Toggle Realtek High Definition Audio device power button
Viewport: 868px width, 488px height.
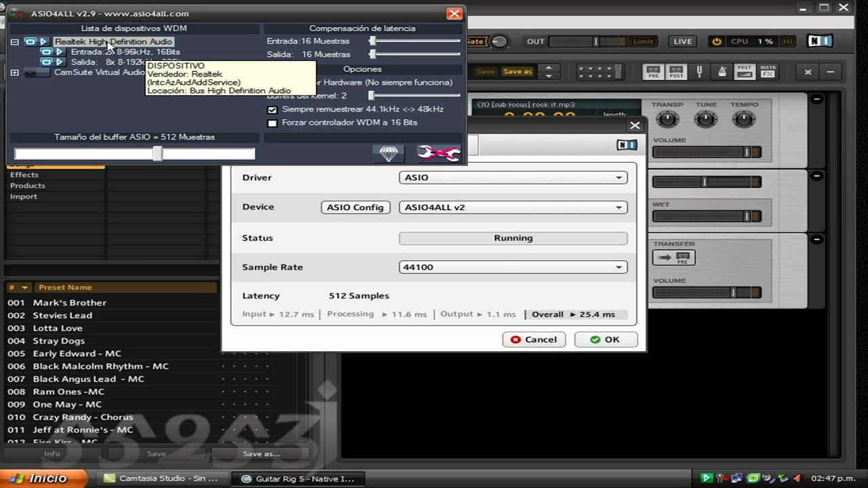[x=30, y=42]
